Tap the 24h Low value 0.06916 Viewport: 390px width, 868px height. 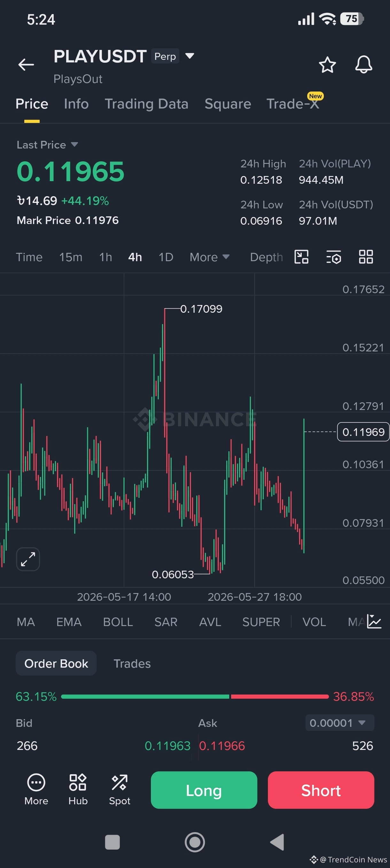point(261,221)
